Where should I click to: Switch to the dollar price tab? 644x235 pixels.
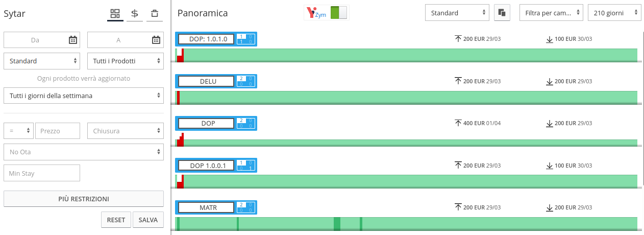tap(135, 13)
